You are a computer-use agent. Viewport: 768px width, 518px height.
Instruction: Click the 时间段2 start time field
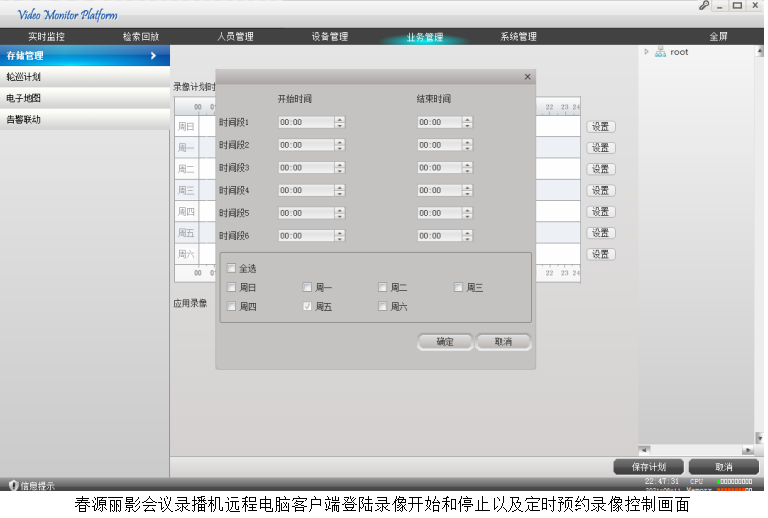[306, 145]
